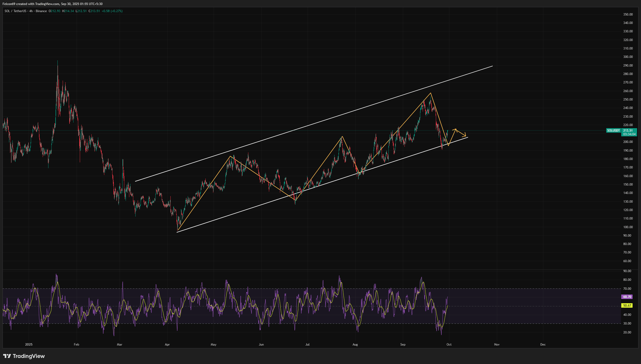Screen dimensions: 641x364
Task: Click the 300.00 price scale label
Action: pyautogui.click(x=628, y=57)
